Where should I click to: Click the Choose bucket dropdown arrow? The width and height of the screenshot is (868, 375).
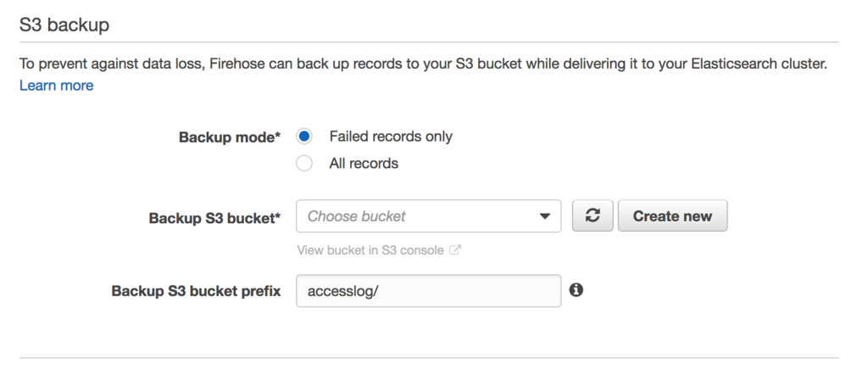click(x=545, y=216)
